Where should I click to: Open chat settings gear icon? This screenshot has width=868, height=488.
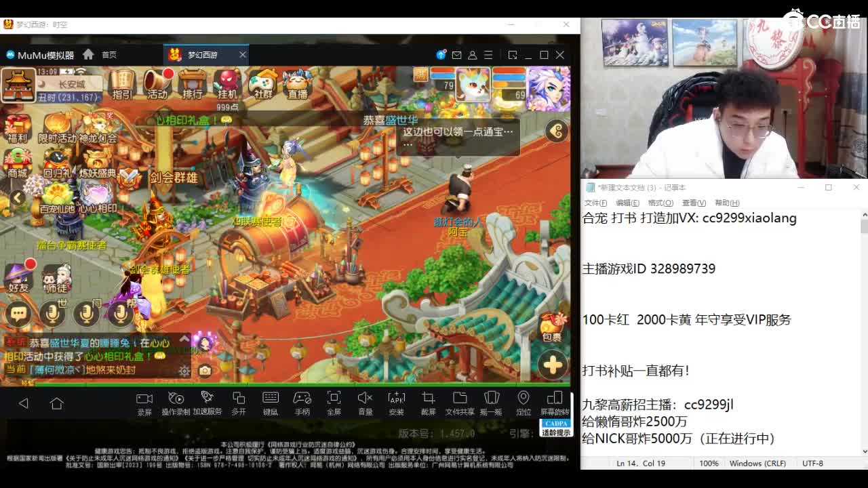point(184,371)
